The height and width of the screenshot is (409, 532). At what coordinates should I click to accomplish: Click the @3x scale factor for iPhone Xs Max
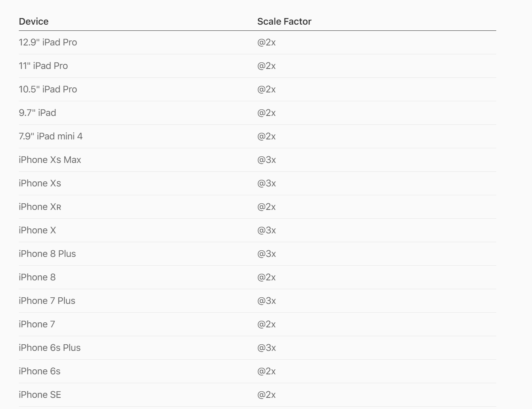click(267, 160)
